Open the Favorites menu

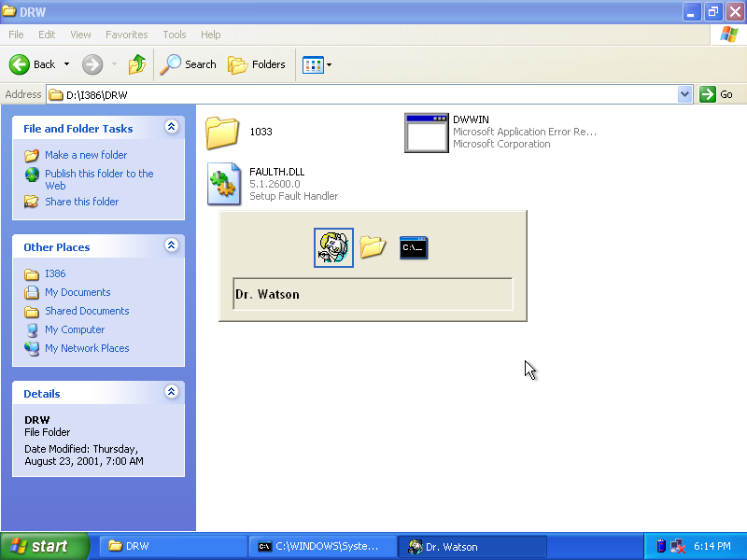click(126, 35)
